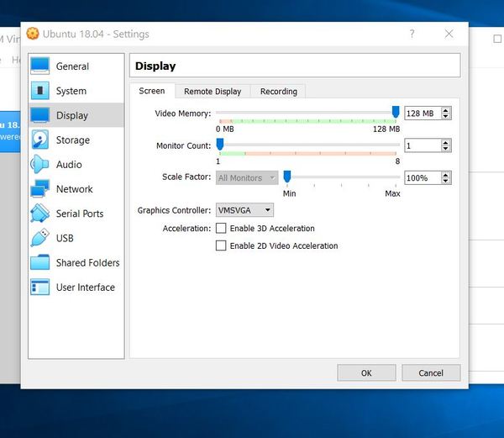
Task: Go to General settings category
Action: 76,66
